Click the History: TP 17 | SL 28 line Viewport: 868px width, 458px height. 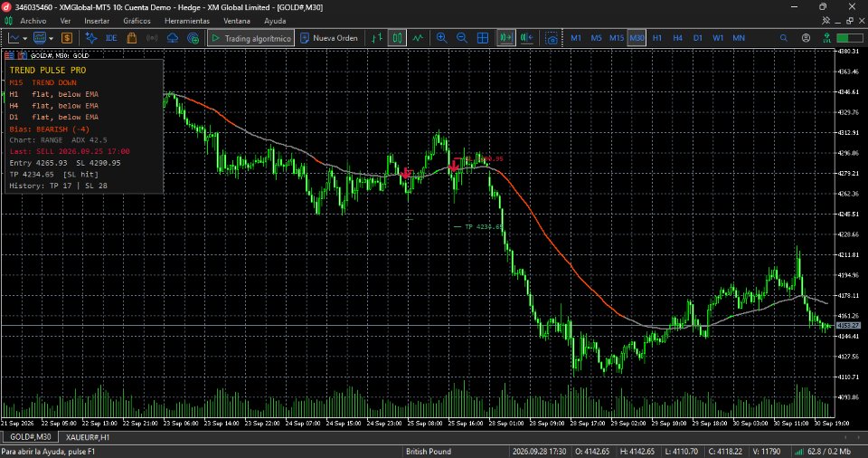(x=58, y=186)
